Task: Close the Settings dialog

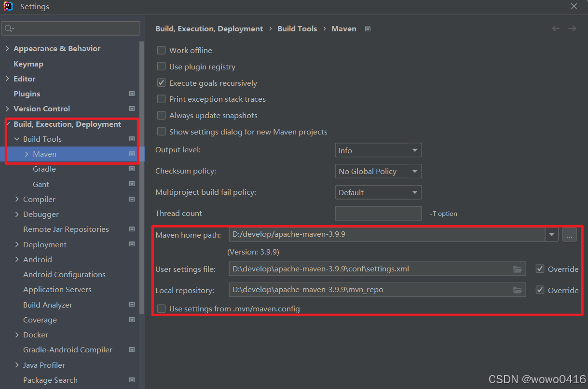Action: click(574, 6)
